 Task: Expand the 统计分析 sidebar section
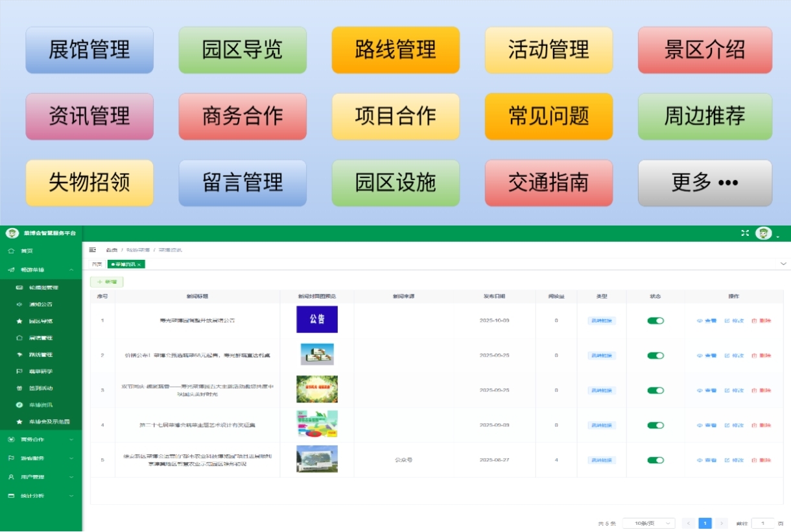41,496
